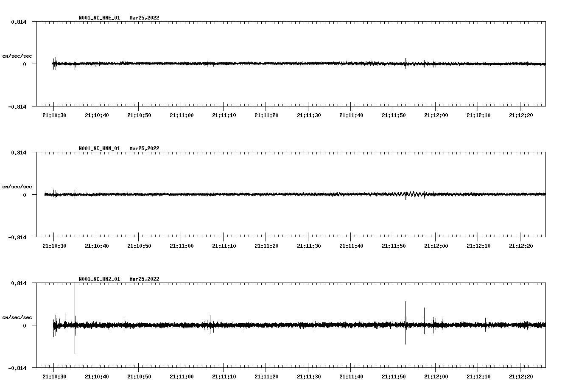Click the cm/sec/sec unit label on the HNE plot

(17, 56)
